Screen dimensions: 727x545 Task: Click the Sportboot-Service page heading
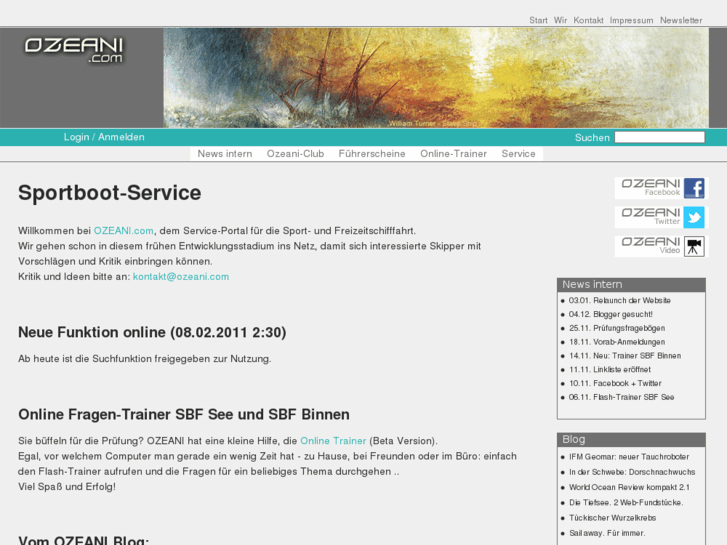[x=109, y=193]
